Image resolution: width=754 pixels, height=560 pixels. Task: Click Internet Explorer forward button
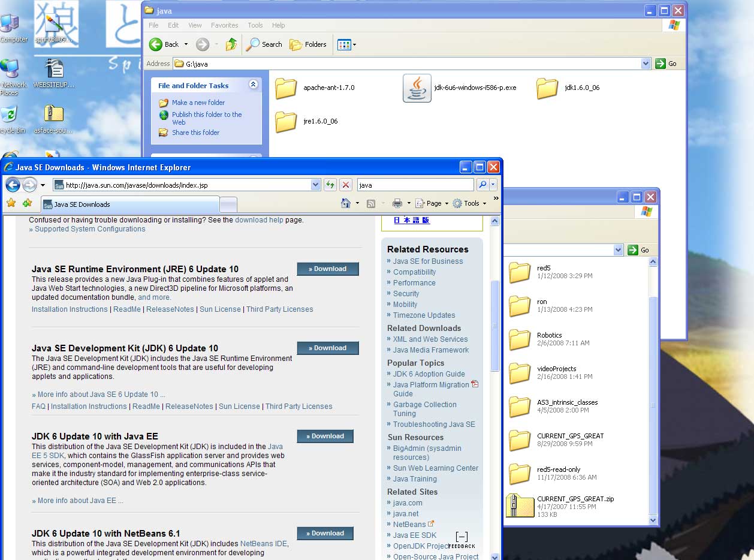29,185
